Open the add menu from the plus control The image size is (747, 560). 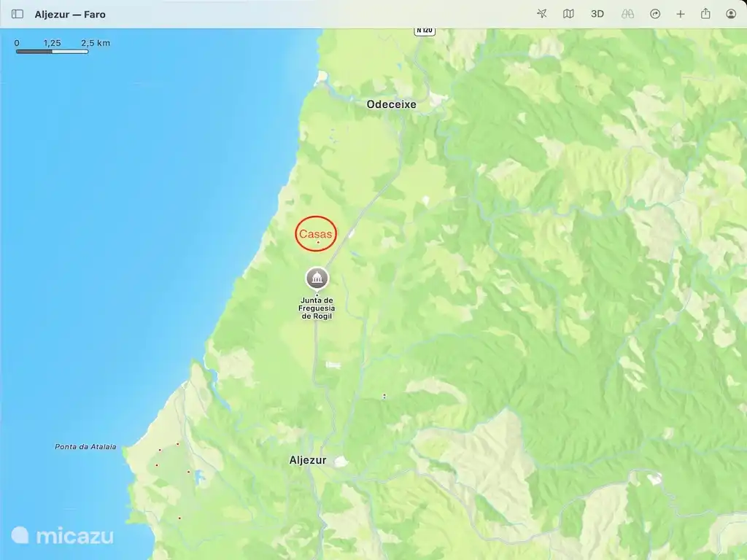tap(681, 14)
